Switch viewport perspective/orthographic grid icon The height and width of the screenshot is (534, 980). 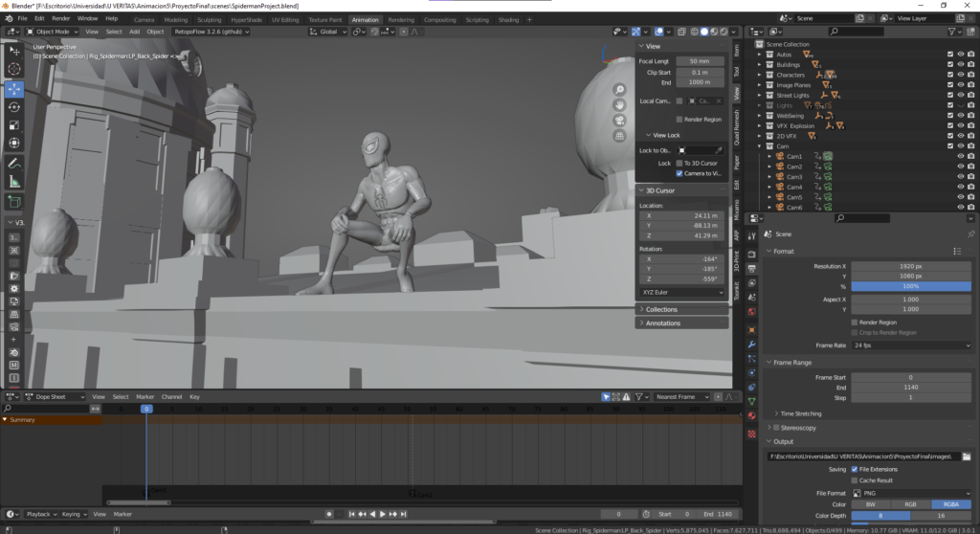click(x=619, y=135)
